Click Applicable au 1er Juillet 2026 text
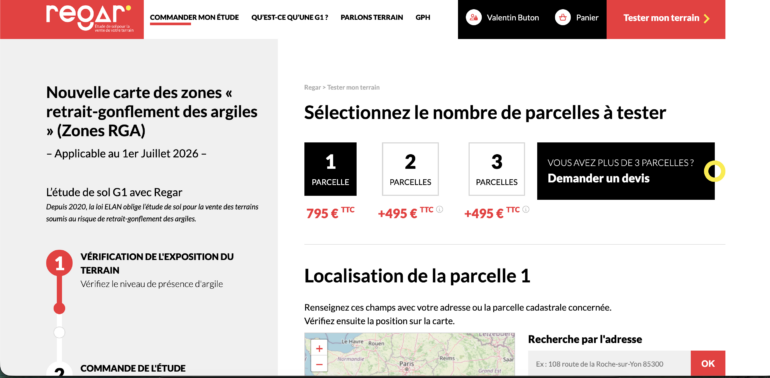770x378 pixels. (x=126, y=153)
